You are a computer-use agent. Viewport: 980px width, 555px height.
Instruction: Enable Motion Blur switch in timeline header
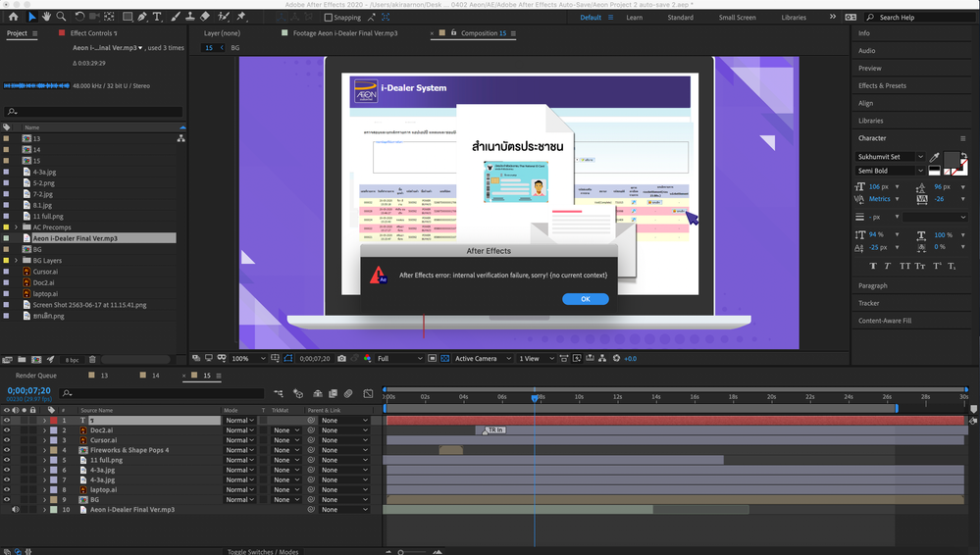coord(348,393)
